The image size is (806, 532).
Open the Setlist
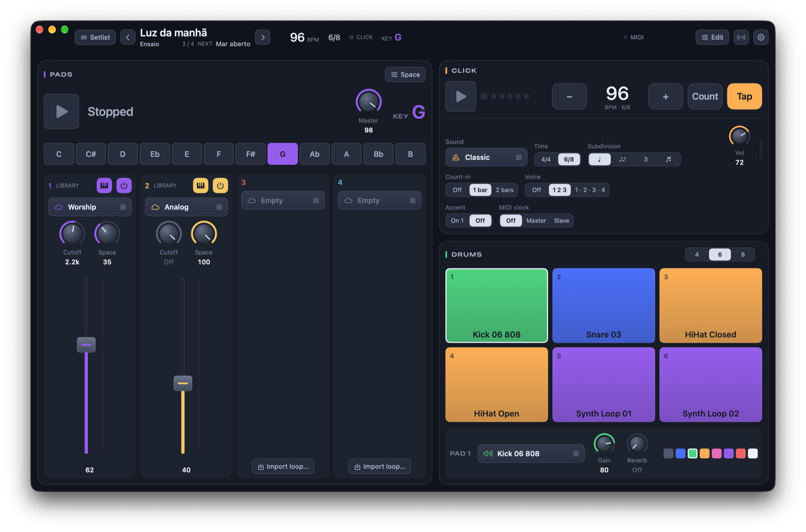point(95,37)
